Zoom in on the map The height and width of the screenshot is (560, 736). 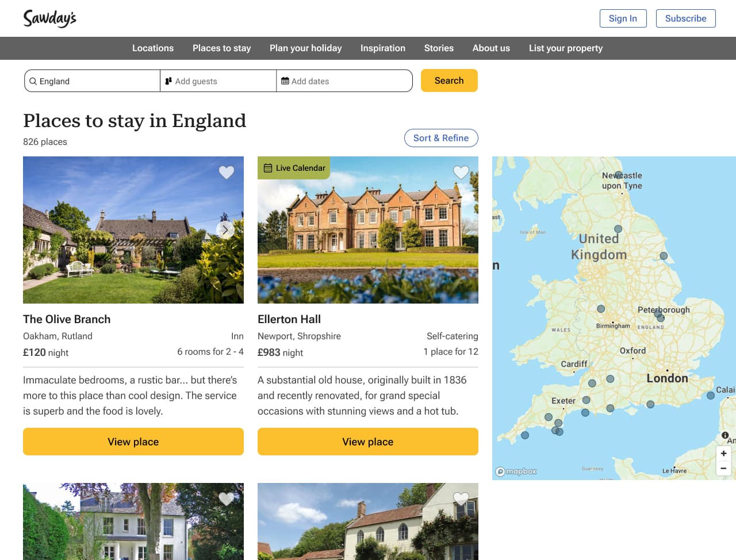(723, 453)
